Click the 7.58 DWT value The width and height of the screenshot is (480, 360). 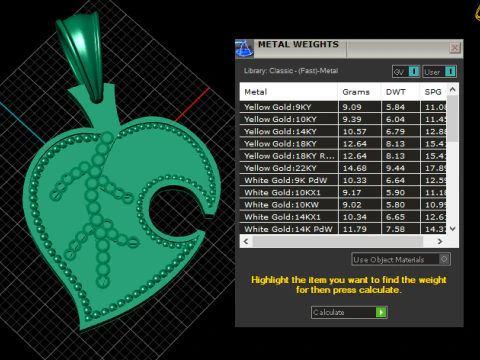tap(395, 229)
